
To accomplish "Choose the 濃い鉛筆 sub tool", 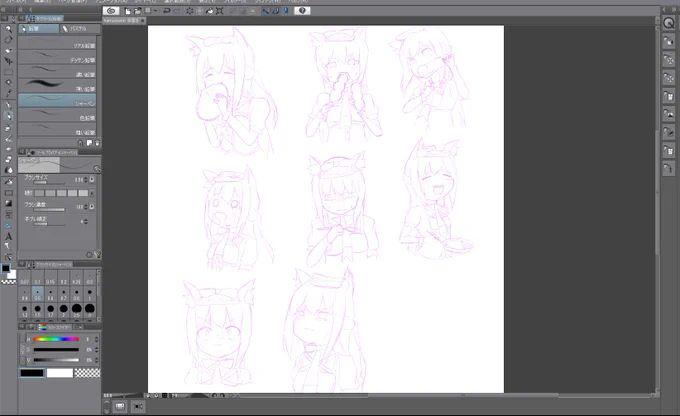I will click(57, 73).
